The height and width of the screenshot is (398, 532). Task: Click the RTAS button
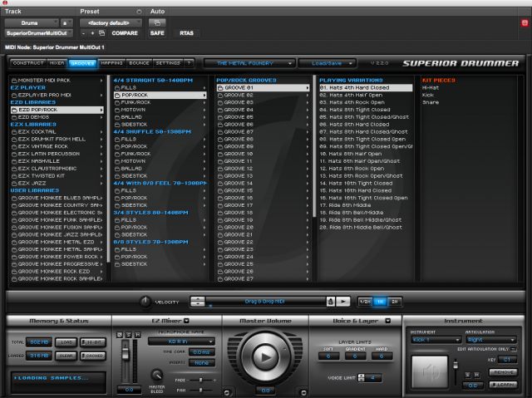click(x=186, y=33)
